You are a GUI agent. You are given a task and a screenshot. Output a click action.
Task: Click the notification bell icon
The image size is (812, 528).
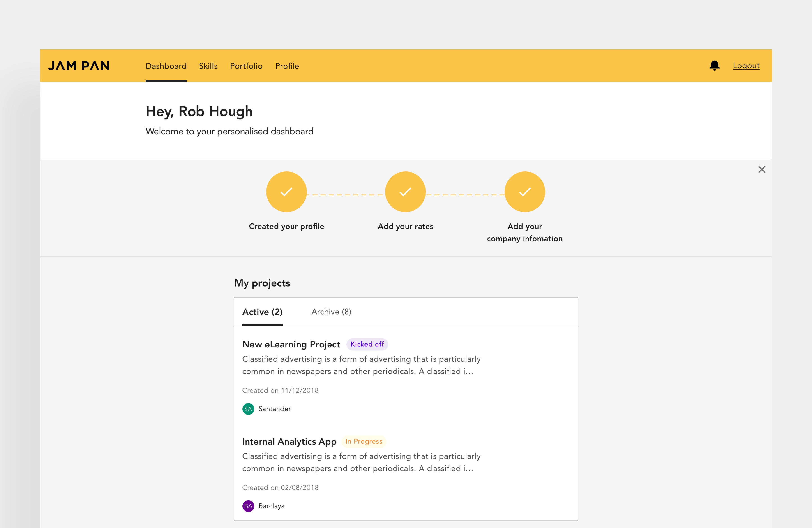(x=714, y=65)
